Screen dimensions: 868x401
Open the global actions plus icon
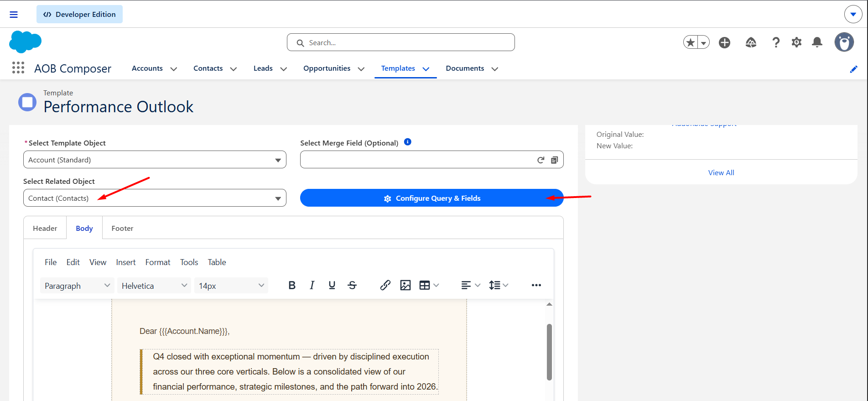(724, 42)
